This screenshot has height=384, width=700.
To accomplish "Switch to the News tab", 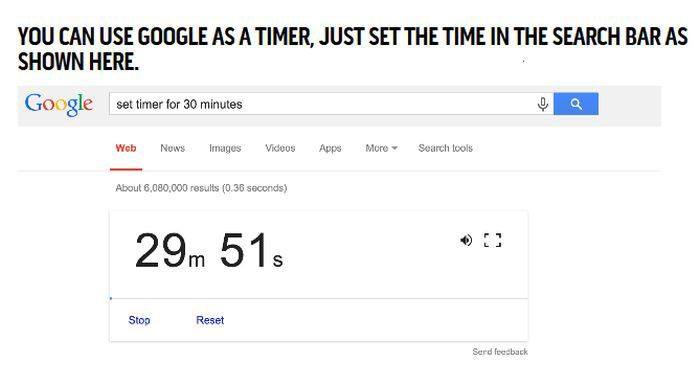I will coord(172,148).
